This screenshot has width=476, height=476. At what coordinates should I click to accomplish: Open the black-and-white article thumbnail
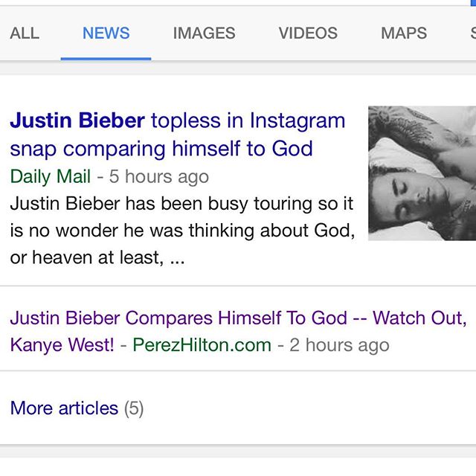[x=422, y=173]
